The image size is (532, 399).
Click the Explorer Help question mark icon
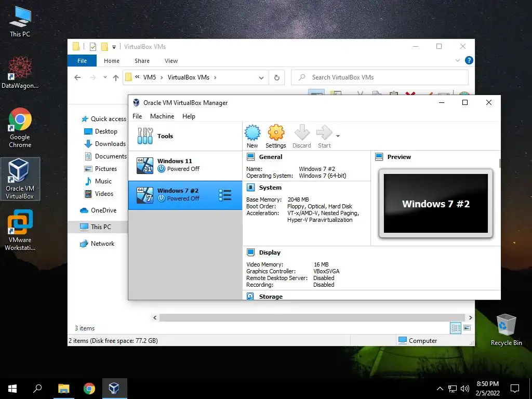point(469,60)
